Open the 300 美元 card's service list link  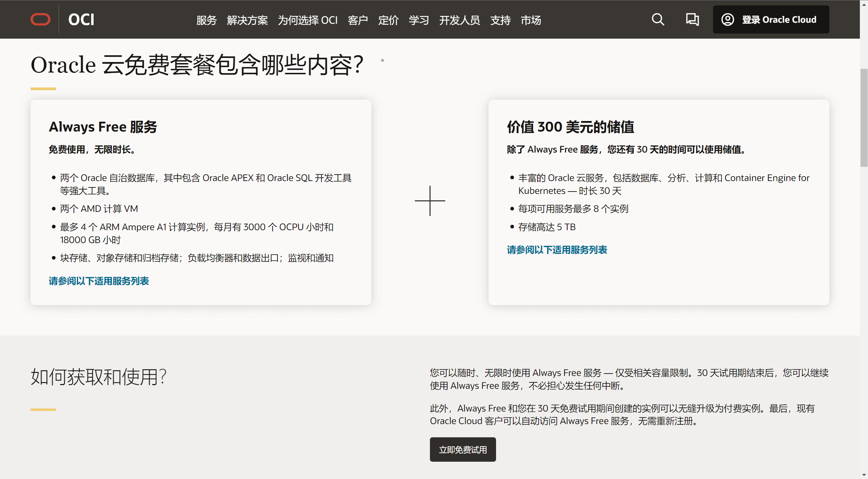click(557, 250)
